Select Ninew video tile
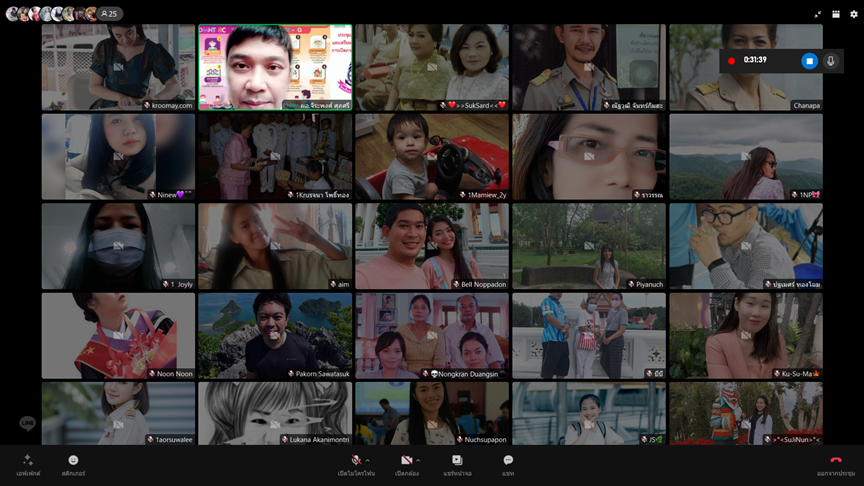The height and width of the screenshot is (486, 864). (x=118, y=156)
